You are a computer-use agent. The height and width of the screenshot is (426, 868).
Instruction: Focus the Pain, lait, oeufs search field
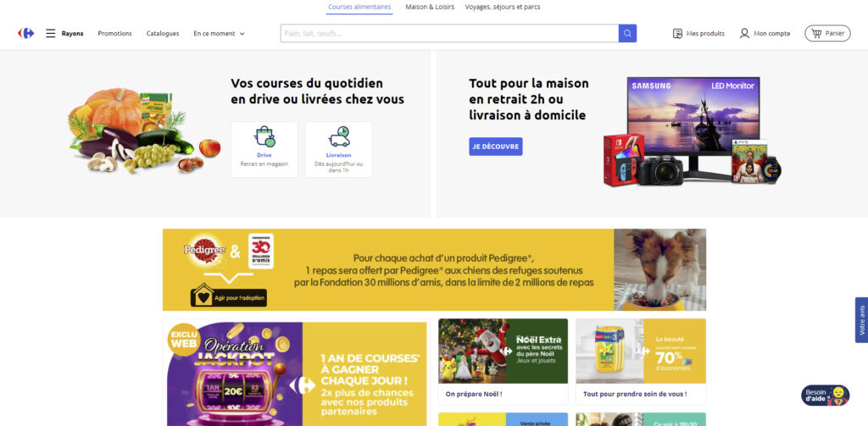tap(449, 33)
